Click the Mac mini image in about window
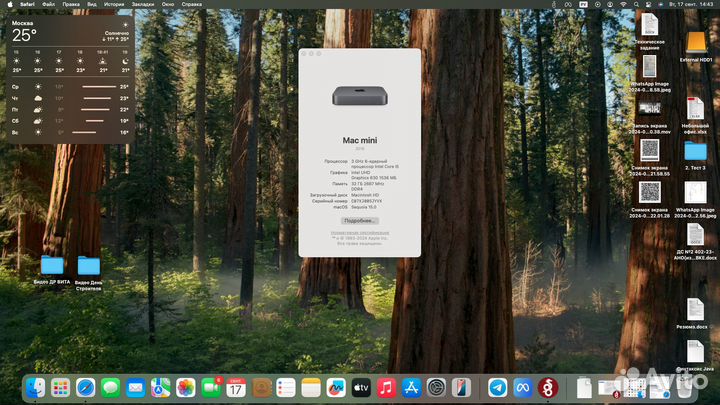Viewport: 720px width, 405px height. [360, 96]
